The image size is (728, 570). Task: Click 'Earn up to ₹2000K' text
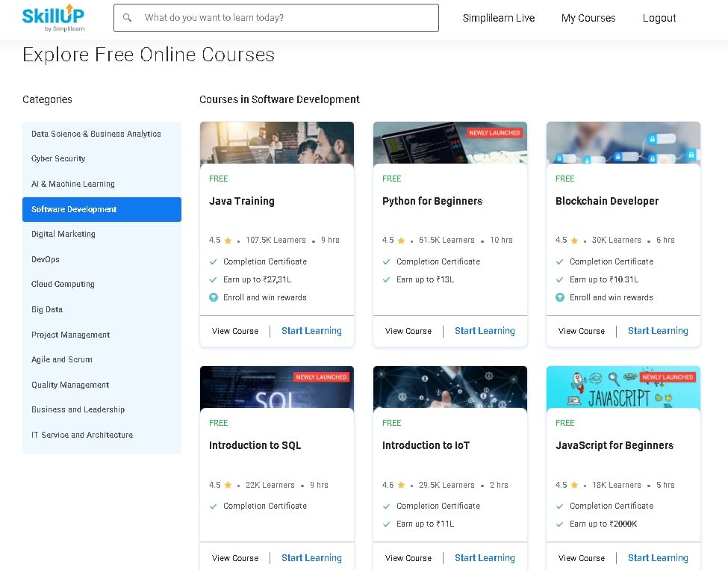(x=603, y=524)
